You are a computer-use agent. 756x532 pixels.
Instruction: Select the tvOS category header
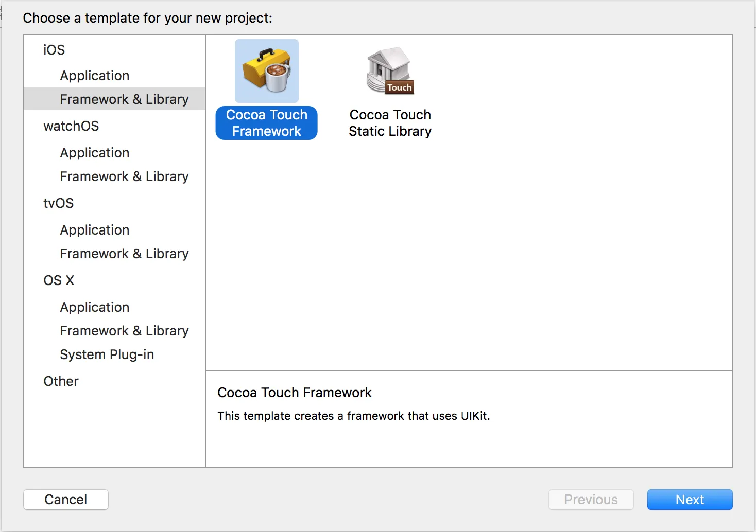pos(58,203)
